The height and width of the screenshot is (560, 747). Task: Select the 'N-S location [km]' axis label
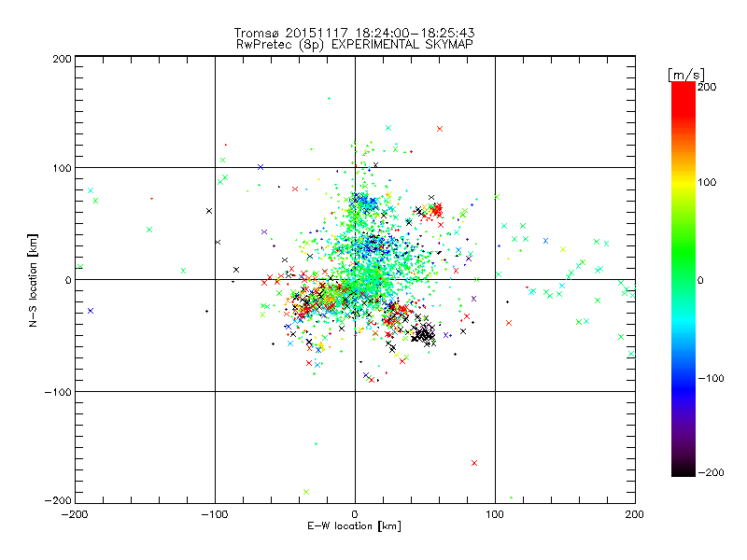[33, 280]
